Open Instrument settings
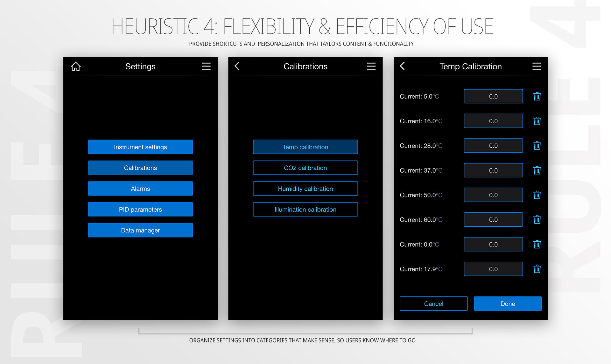Viewport: 611px width, 364px height. (140, 147)
